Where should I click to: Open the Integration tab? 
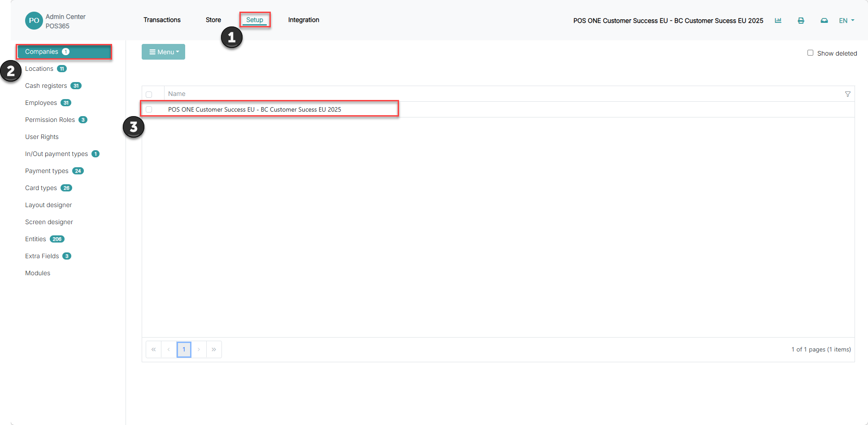point(304,20)
